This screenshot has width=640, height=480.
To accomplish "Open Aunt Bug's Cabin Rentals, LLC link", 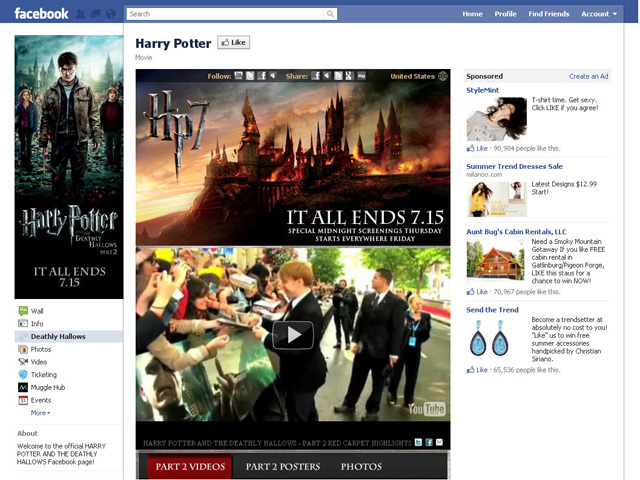I will click(x=516, y=232).
